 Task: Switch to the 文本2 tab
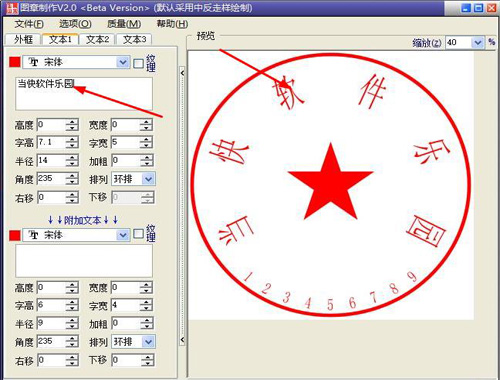pos(97,39)
